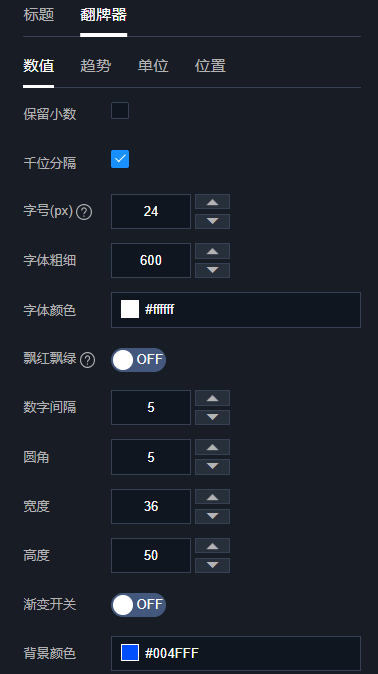Screen dimensions: 378x674
Task: Switch to the 标题 tab
Action: pyautogui.click(x=39, y=15)
